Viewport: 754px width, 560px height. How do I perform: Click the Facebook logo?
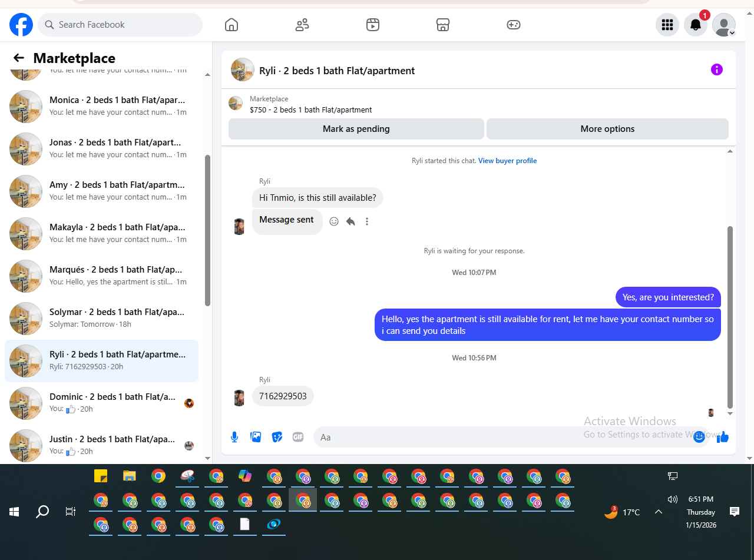coord(21,25)
